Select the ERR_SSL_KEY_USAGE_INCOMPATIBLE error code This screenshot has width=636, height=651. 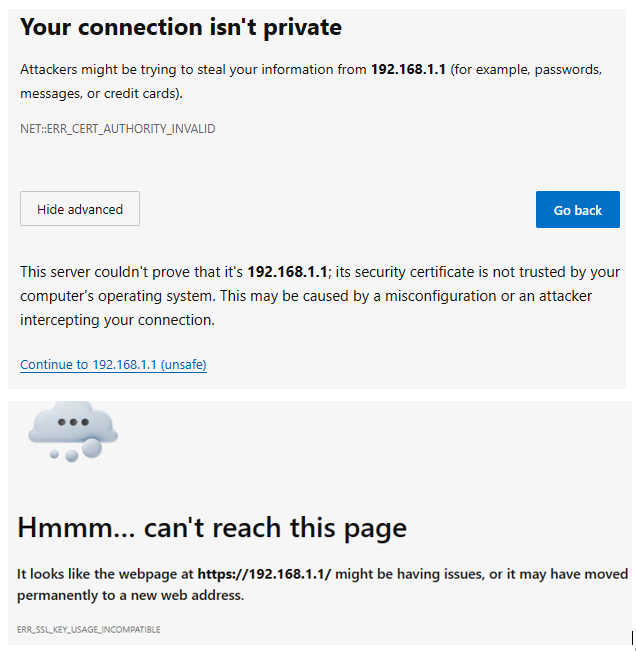point(89,629)
